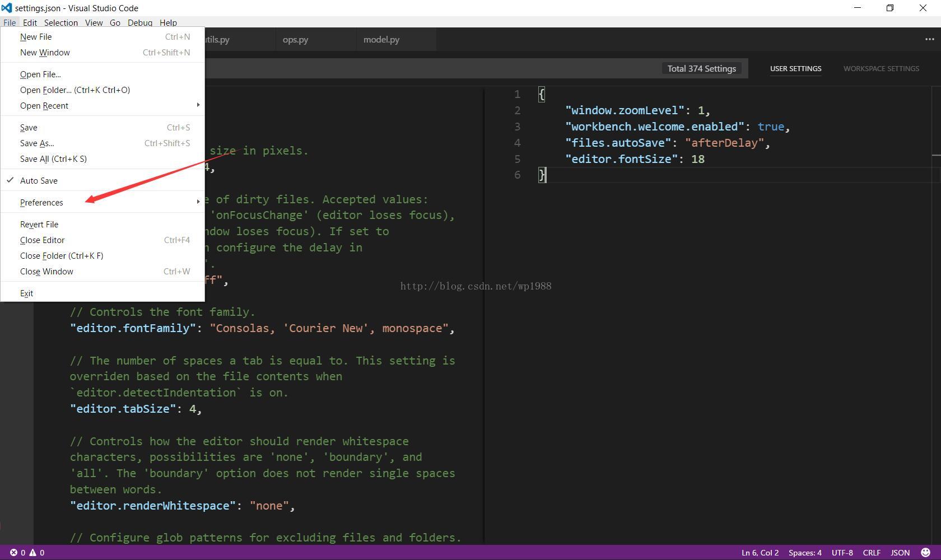Click the Total 374 Settings label
The image size is (941, 560).
701,68
